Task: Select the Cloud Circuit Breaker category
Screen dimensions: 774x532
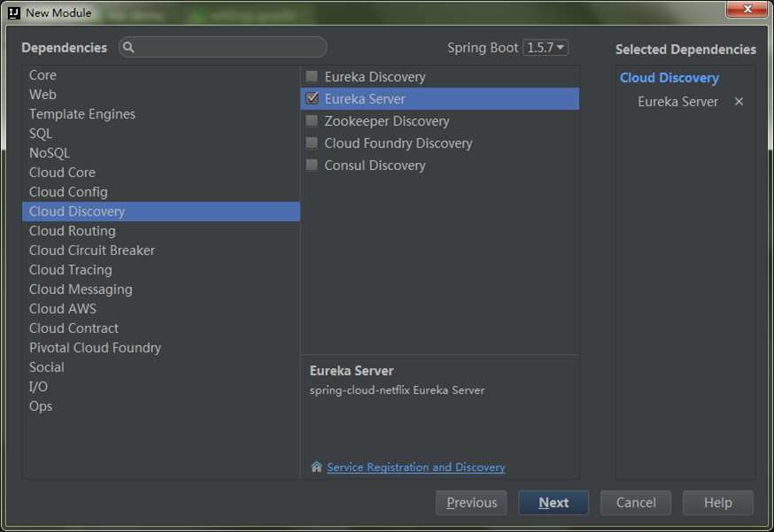Action: (x=161, y=251)
